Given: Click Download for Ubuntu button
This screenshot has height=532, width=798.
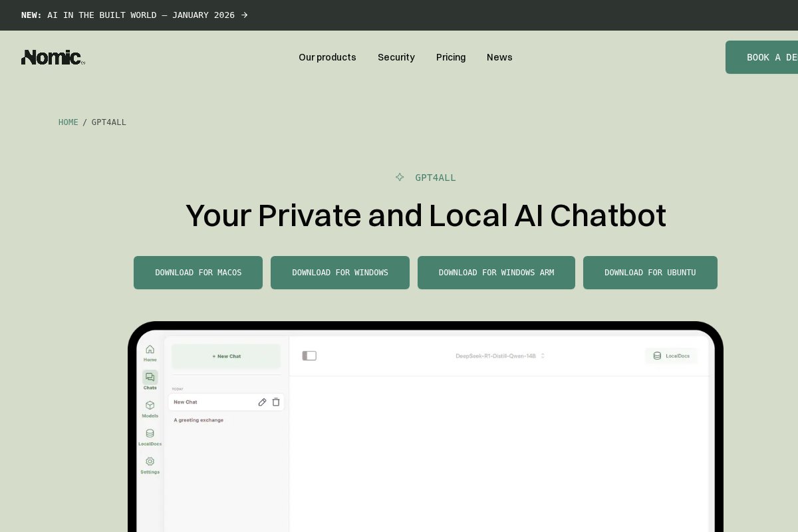Looking at the screenshot, I should pyautogui.click(x=650, y=273).
